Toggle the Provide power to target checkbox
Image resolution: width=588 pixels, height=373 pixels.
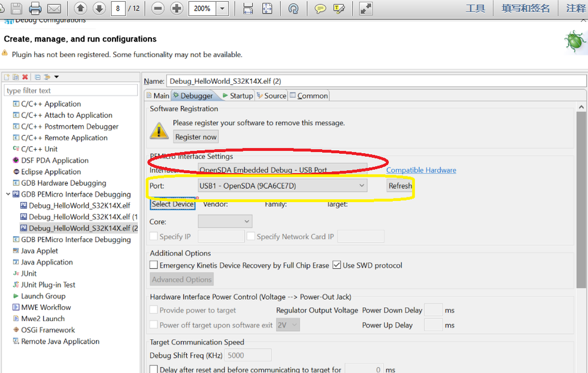(154, 309)
